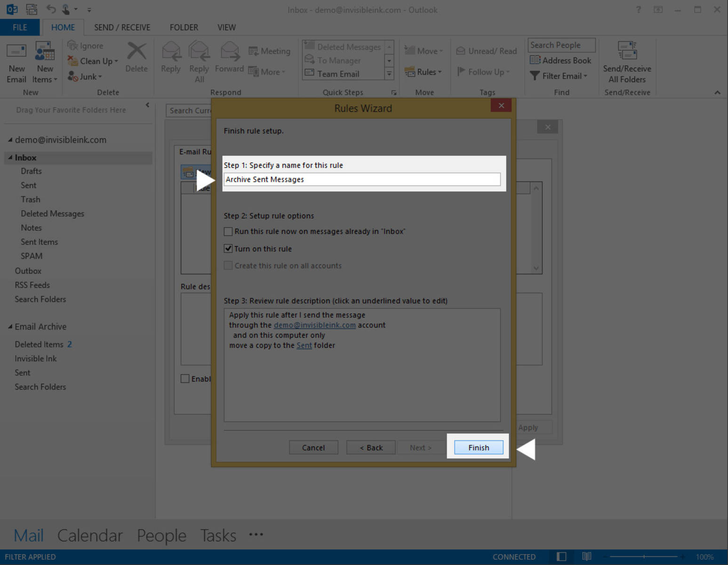This screenshot has height=565, width=728.
Task: Click the Back button
Action: click(371, 447)
